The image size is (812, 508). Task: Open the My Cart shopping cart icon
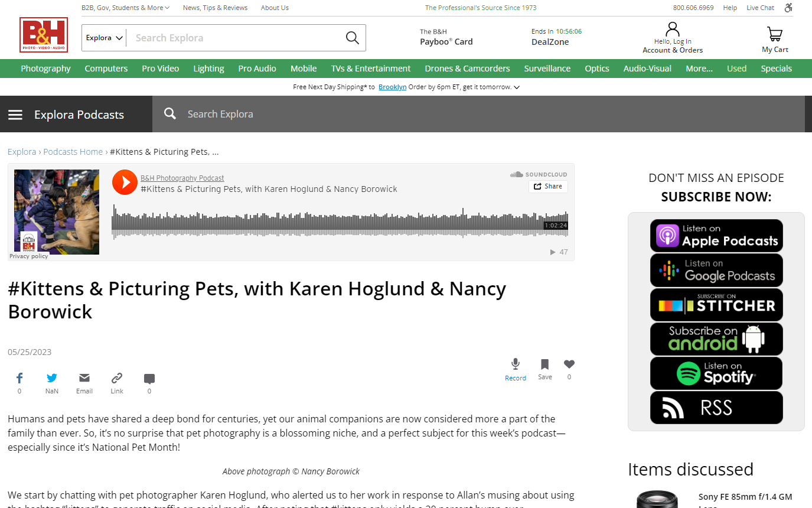(x=775, y=34)
